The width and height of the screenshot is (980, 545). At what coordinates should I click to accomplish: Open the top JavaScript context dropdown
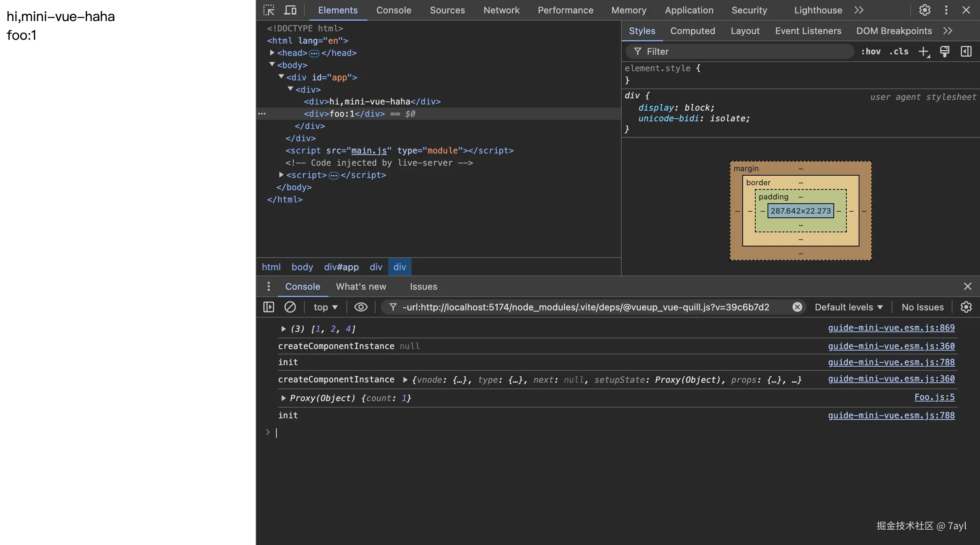click(x=325, y=307)
